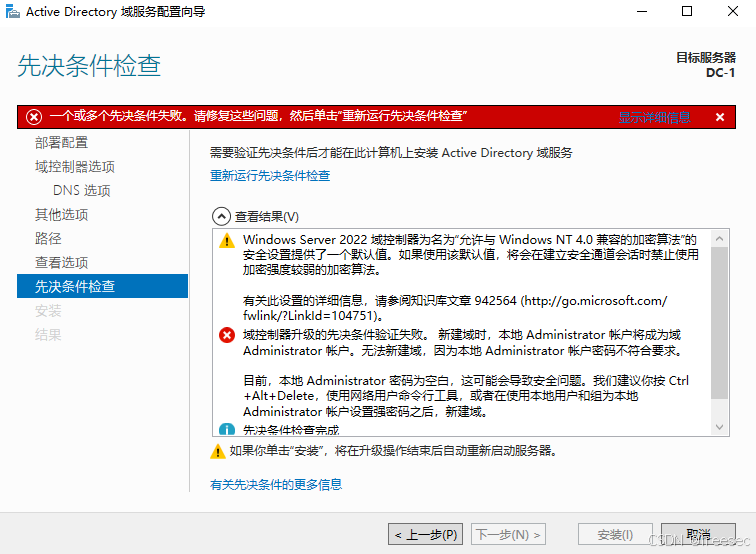Click the results scrollbar up arrow
This screenshot has width=756, height=554.
[720, 239]
